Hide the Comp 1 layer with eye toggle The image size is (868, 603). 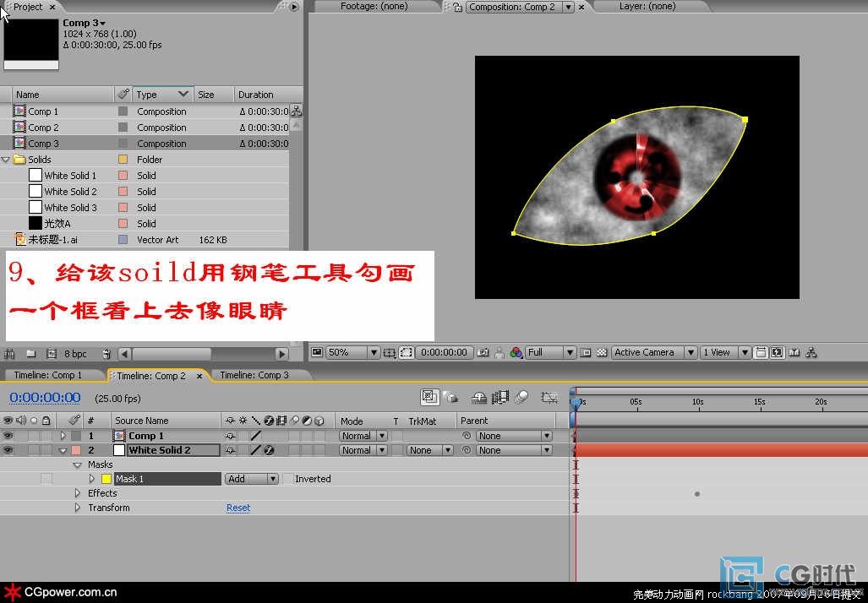pos(8,436)
